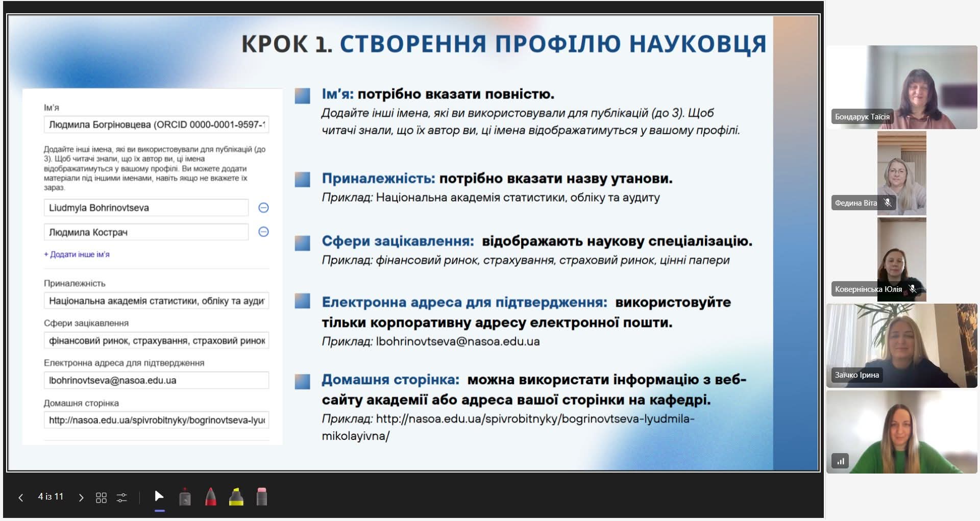The image size is (980, 521).
Task: Remove the name Liudmyla Bohrinovtseva
Action: click(x=263, y=208)
